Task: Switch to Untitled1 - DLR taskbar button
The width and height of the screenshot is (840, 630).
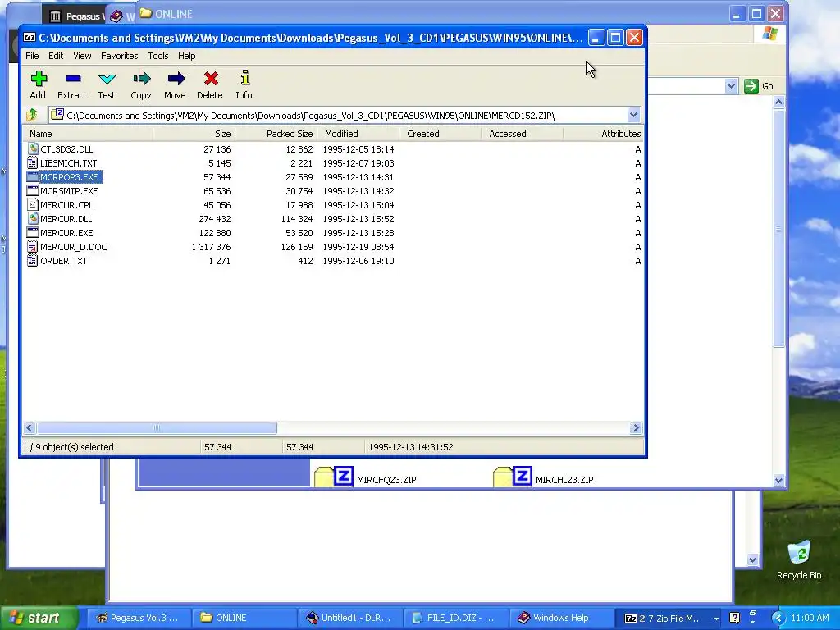Action: pos(349,618)
